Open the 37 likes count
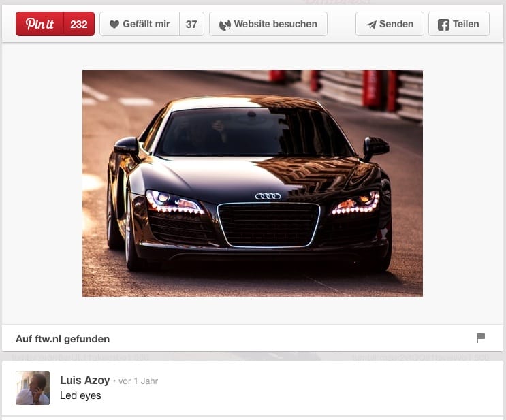Screen dimensions: 506x420 [x=191, y=24]
